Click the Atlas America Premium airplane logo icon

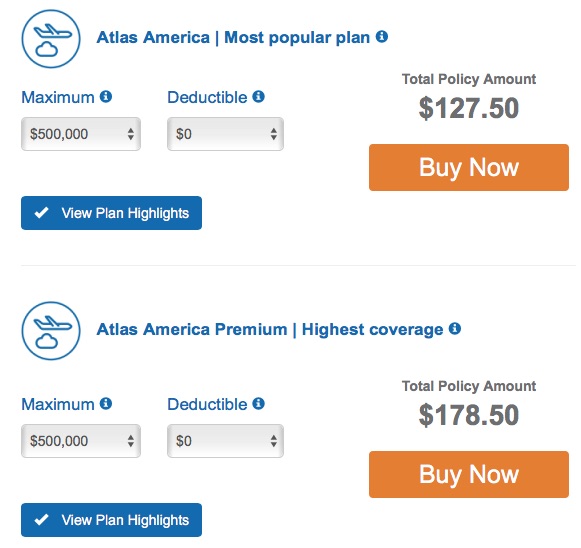(x=51, y=331)
